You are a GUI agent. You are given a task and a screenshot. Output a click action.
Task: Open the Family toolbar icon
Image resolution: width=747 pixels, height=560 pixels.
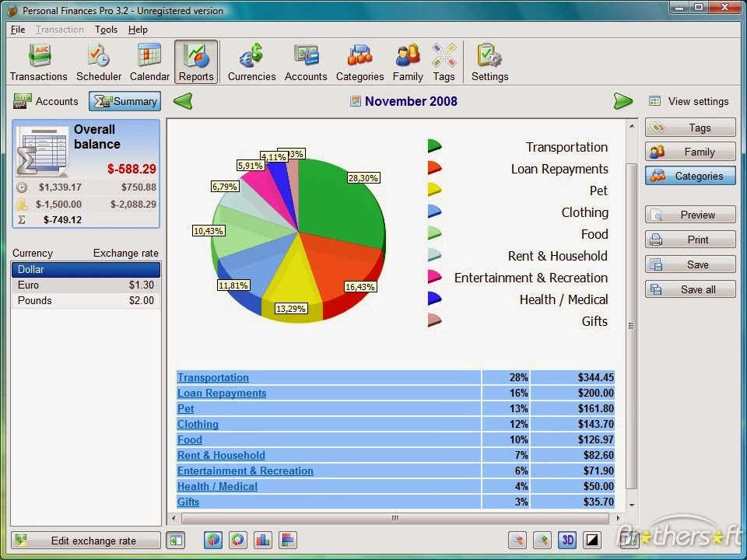point(408,62)
